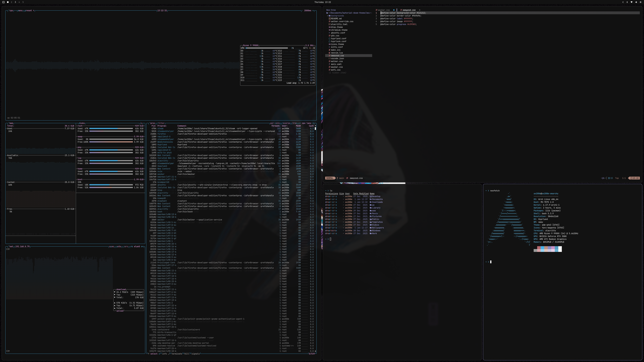Click arrow next to wlan0 network interface
The height and width of the screenshot is (362, 644).
143,247
